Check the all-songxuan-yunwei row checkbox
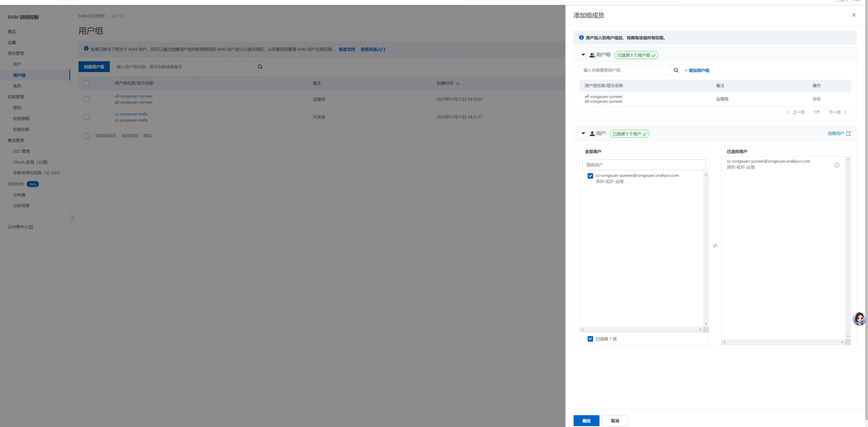 87,99
